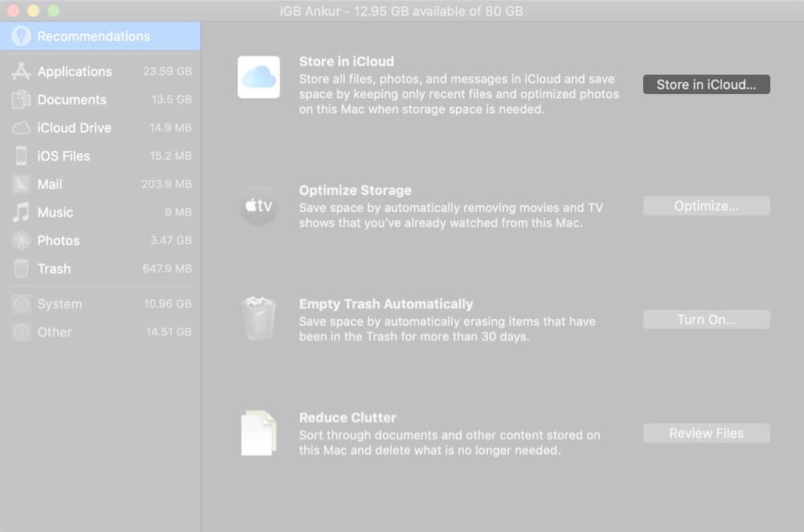Click the 14.51 GB Other size

pyautogui.click(x=169, y=332)
